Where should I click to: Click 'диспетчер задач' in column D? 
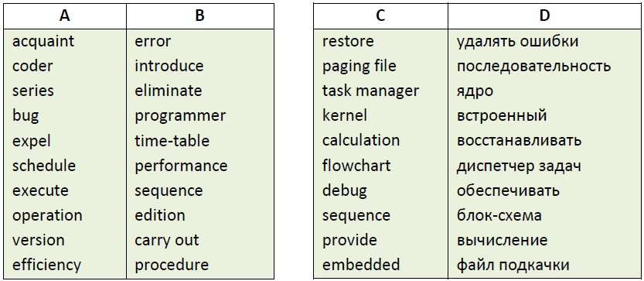coord(519,166)
